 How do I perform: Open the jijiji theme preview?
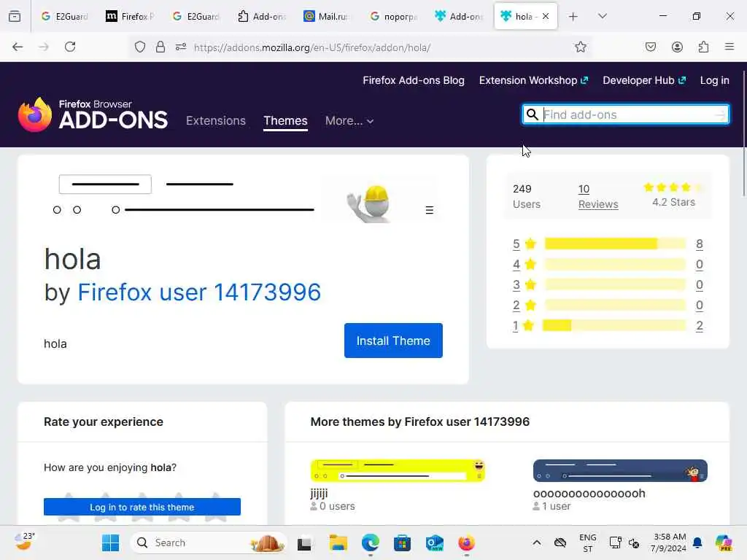pyautogui.click(x=398, y=470)
